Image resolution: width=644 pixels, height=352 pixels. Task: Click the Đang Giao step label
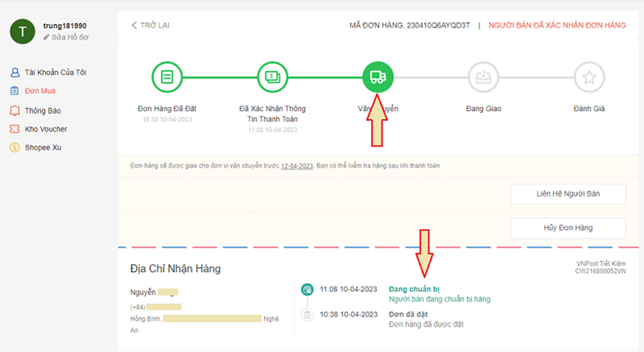pos(484,109)
